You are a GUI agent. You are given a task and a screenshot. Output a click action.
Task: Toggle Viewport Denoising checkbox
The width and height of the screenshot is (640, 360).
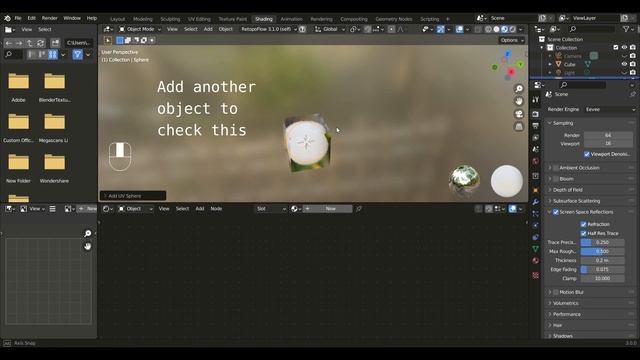[587, 154]
